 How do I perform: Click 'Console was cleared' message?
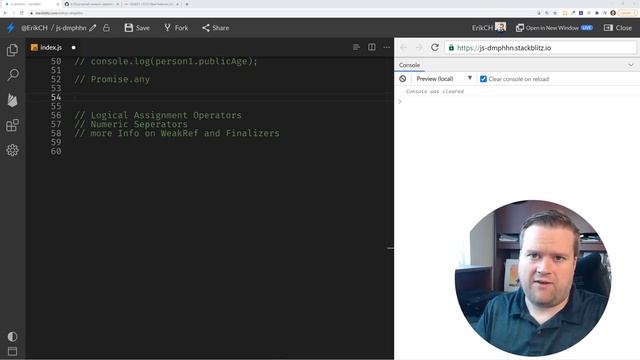coord(435,91)
